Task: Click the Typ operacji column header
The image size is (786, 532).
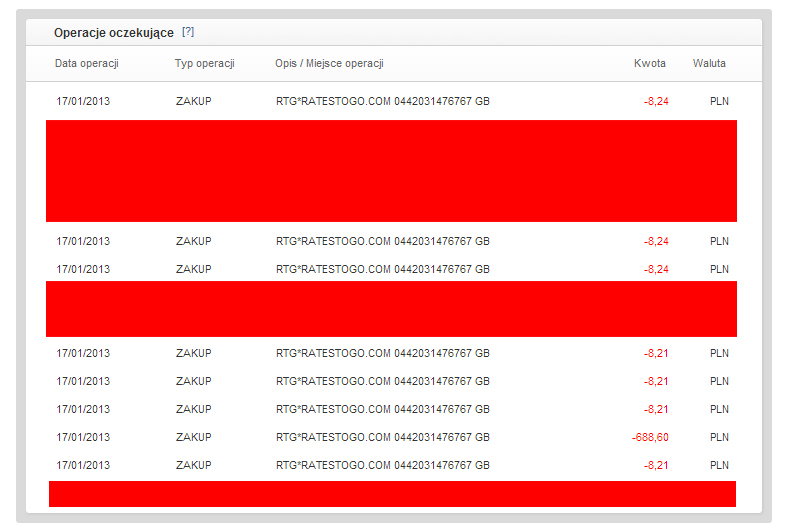Action: [205, 64]
